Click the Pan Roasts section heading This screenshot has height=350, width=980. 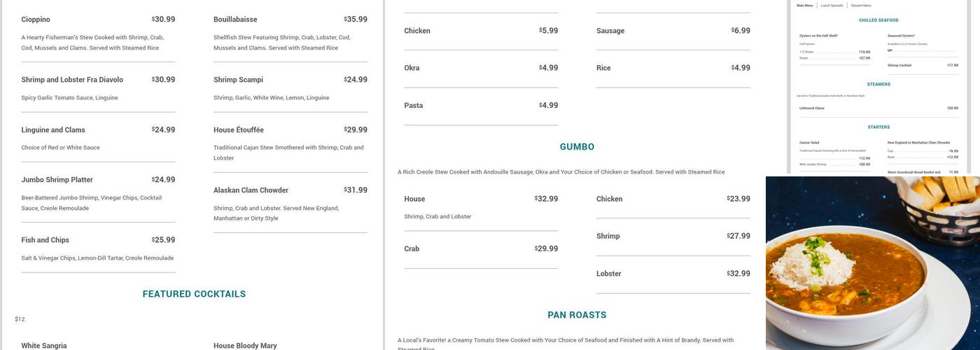tap(577, 315)
